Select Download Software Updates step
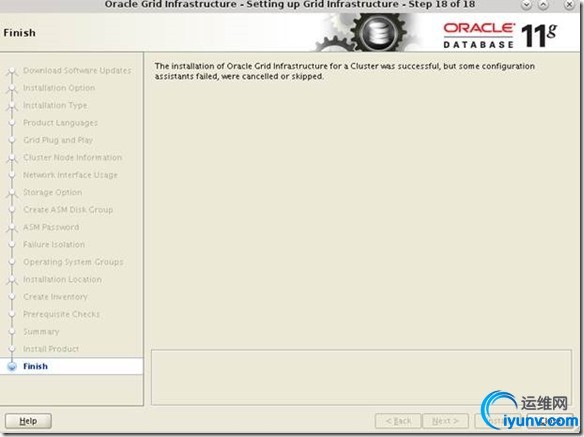 click(x=77, y=70)
